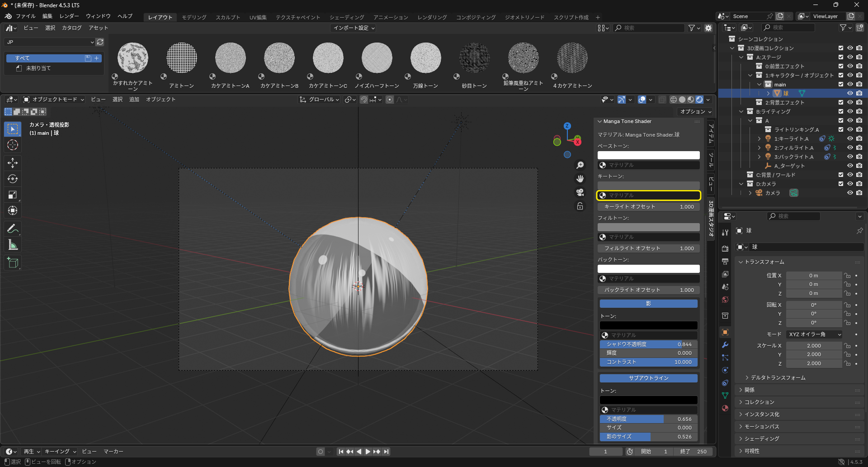Open the Material properties tab icon

pyautogui.click(x=725, y=408)
